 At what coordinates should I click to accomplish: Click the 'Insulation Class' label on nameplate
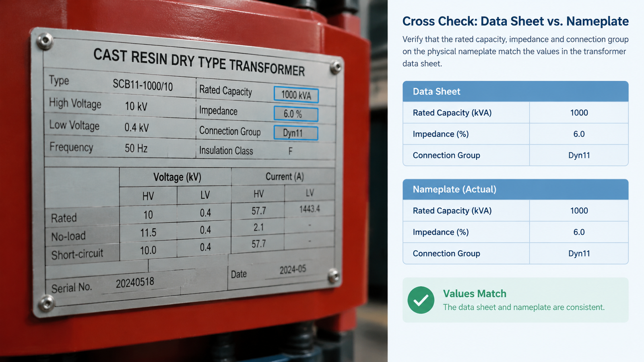click(x=226, y=150)
